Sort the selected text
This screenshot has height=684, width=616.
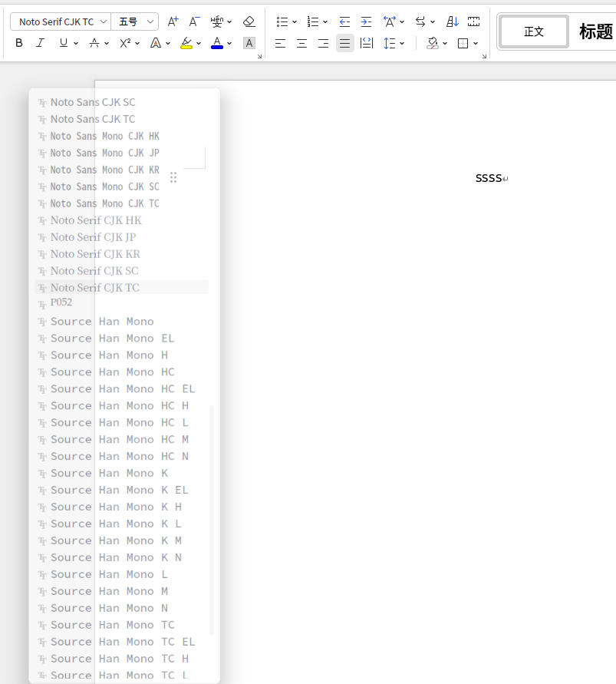[x=452, y=21]
